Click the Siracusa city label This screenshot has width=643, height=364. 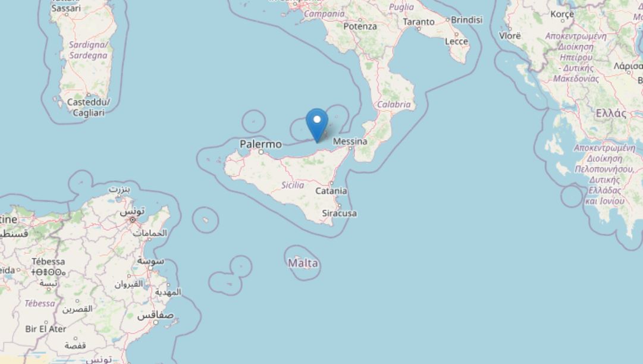[x=339, y=213]
